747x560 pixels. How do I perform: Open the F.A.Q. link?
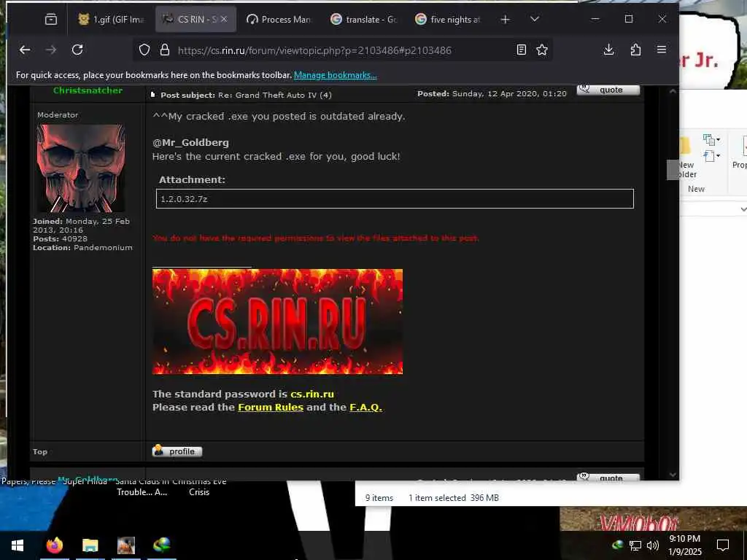click(365, 407)
